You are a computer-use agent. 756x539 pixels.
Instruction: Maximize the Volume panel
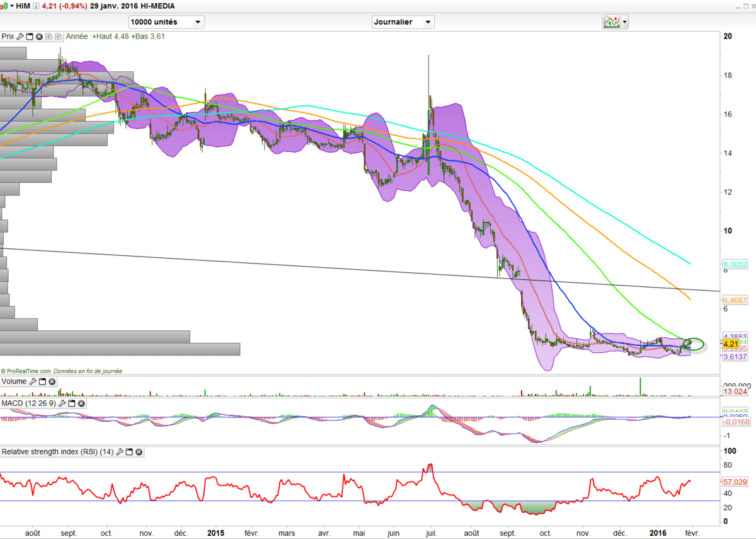(x=42, y=381)
